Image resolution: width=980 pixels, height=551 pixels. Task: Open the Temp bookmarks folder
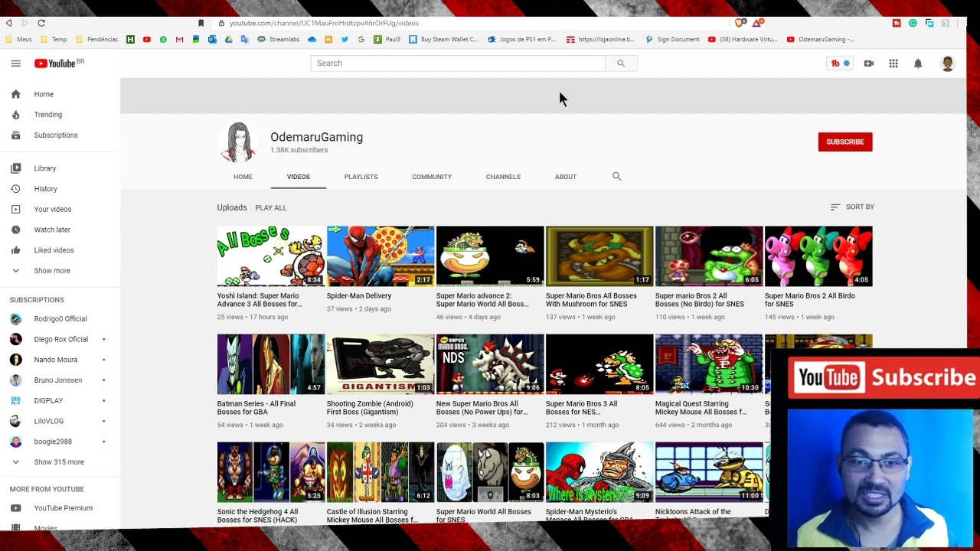click(54, 39)
